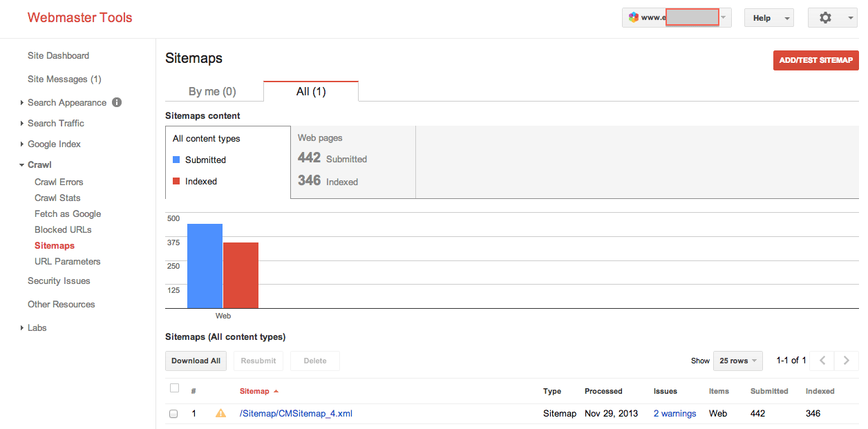This screenshot has width=868, height=429.
Task: Click the Sitemap column sort arrow
Action: (x=276, y=392)
